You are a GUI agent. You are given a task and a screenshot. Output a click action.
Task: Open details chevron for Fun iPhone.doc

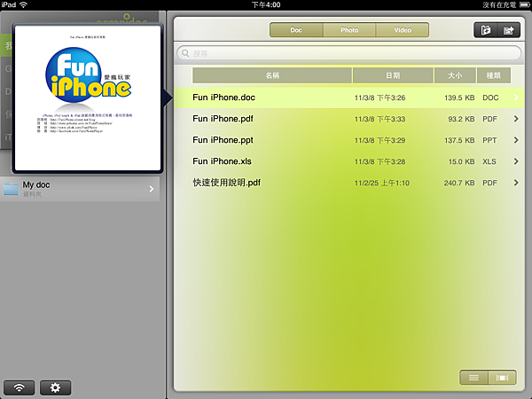516,98
